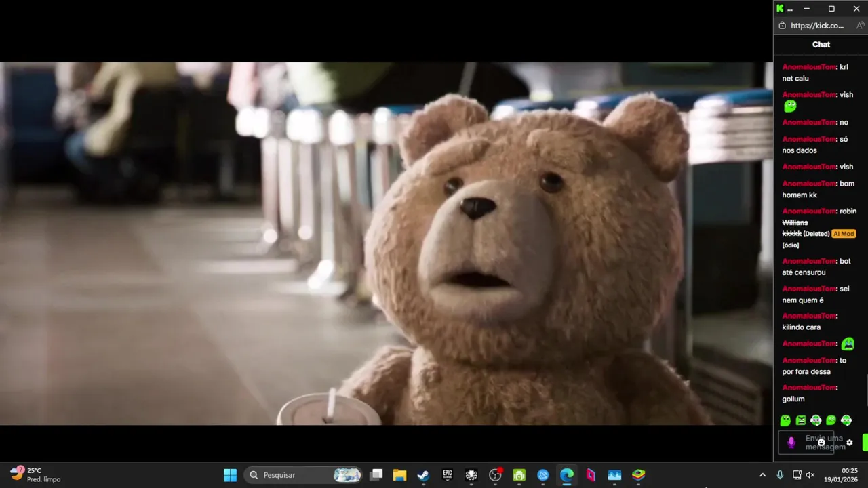Open the site info lock icon
The width and height of the screenshot is (868, 488).
(782, 26)
